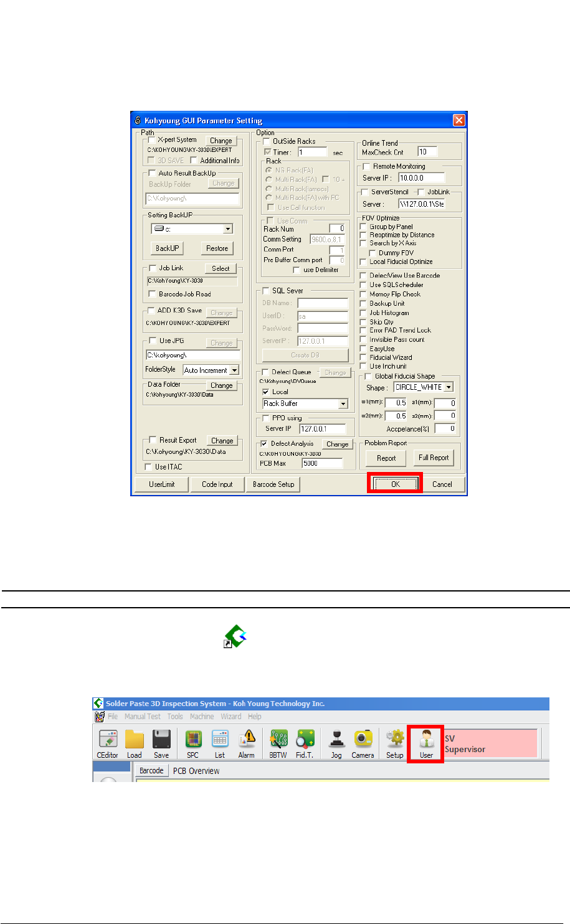Open the Setup gear icon
This screenshot has width=570, height=924.
395,744
